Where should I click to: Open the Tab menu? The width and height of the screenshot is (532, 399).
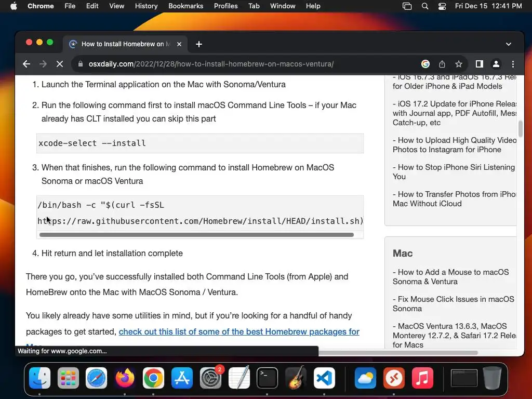point(254,6)
